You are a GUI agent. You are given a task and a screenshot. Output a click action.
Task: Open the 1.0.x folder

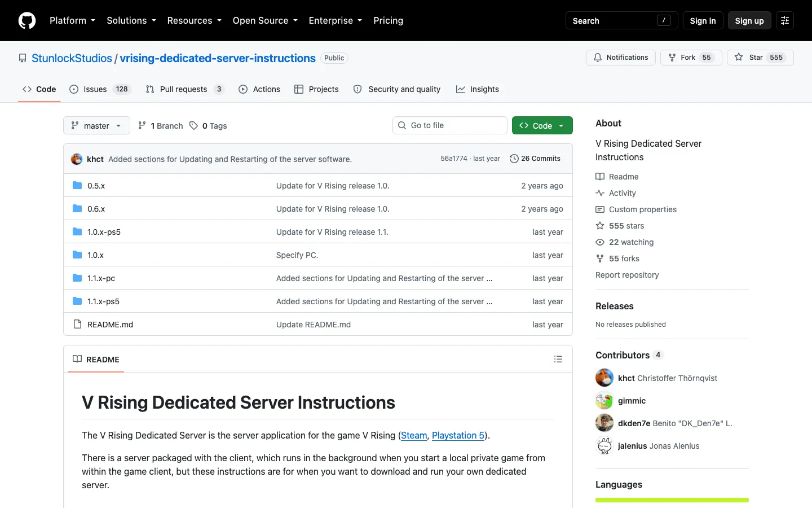95,255
